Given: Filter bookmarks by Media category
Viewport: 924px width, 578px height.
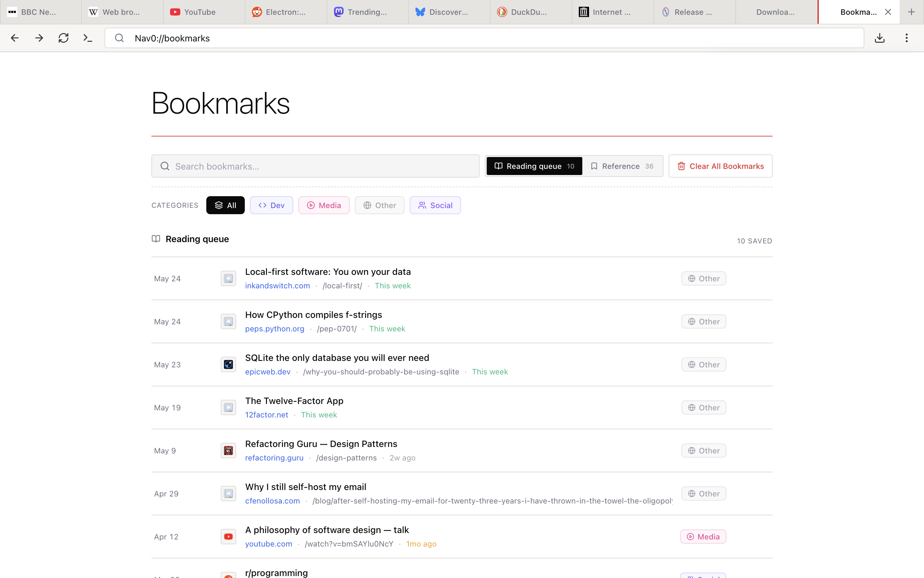Looking at the screenshot, I should coord(324,205).
